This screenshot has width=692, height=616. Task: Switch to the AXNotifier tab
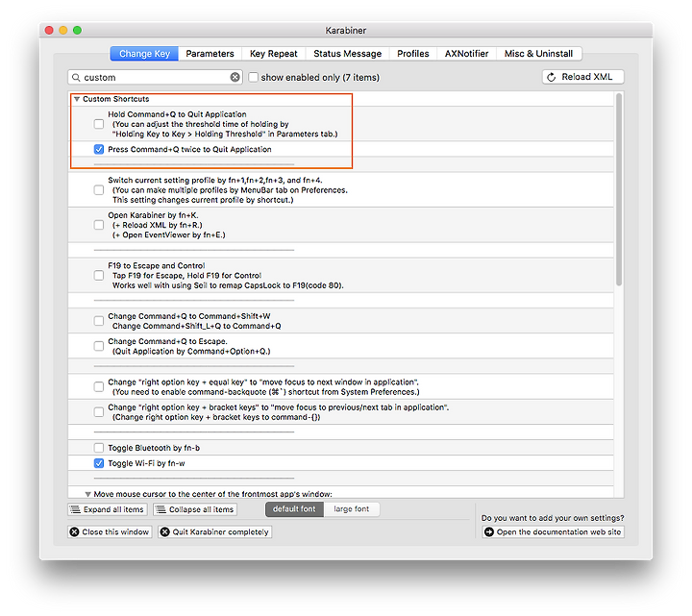coord(466,54)
